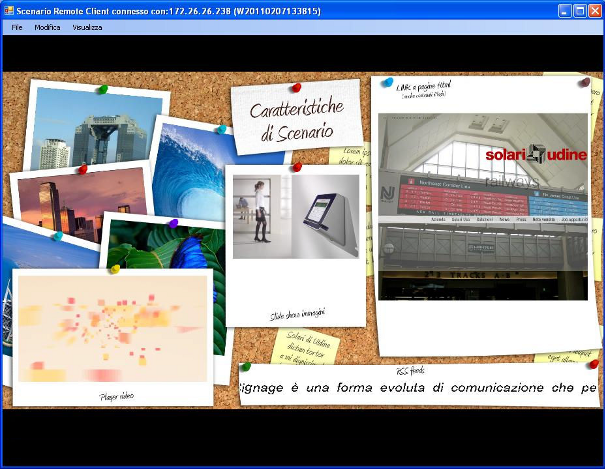
Task: Click the application icon in title bar
Action: [x=8, y=9]
